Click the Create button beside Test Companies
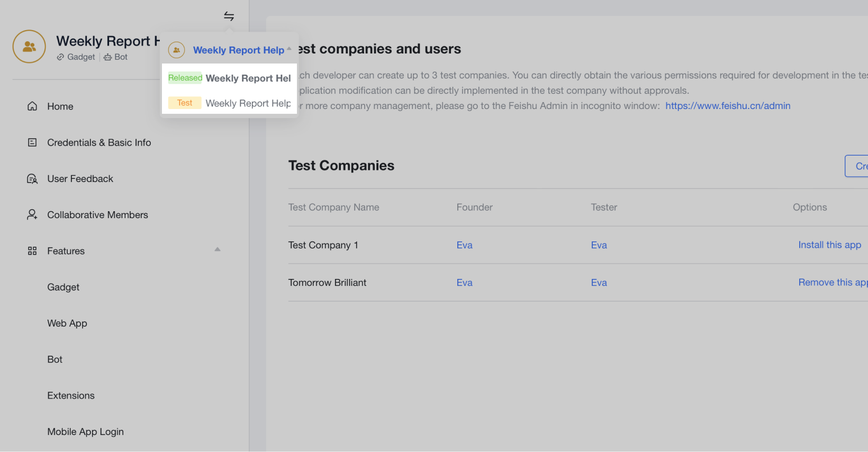This screenshot has width=868, height=452. point(857,166)
